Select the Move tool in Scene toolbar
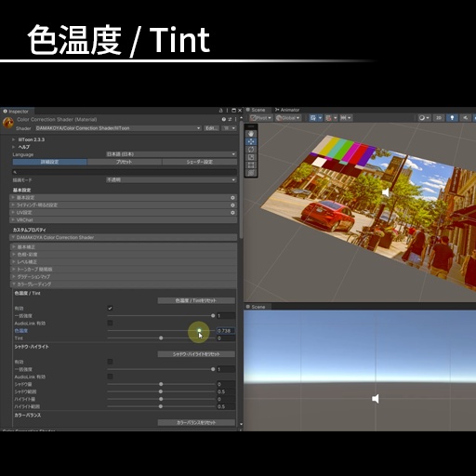 pos(251,141)
